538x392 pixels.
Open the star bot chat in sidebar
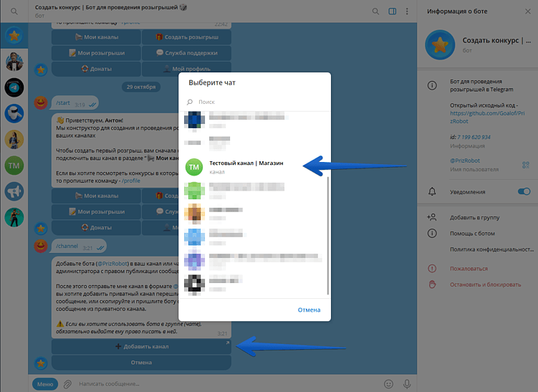pyautogui.click(x=14, y=35)
